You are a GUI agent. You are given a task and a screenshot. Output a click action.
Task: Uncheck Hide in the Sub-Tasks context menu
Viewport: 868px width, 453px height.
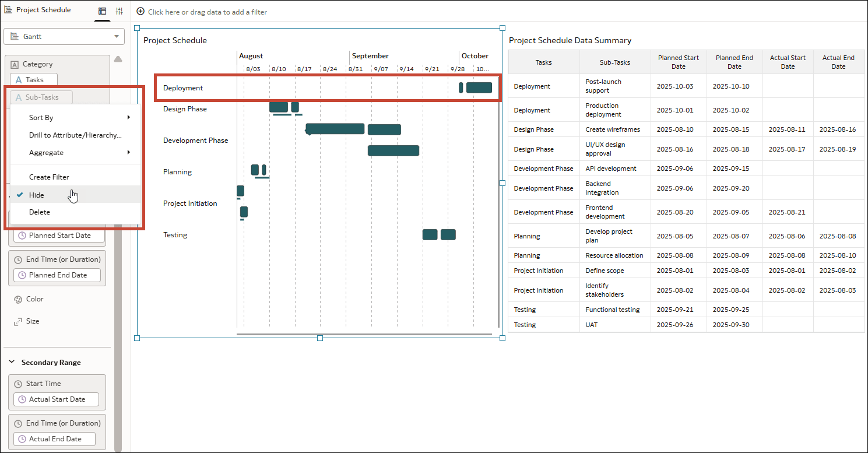tap(36, 195)
